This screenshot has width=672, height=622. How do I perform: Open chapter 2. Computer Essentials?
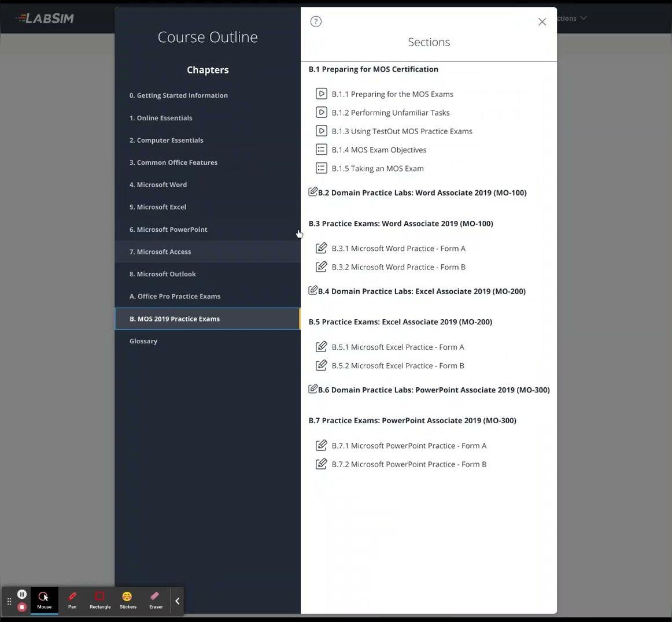(208, 140)
